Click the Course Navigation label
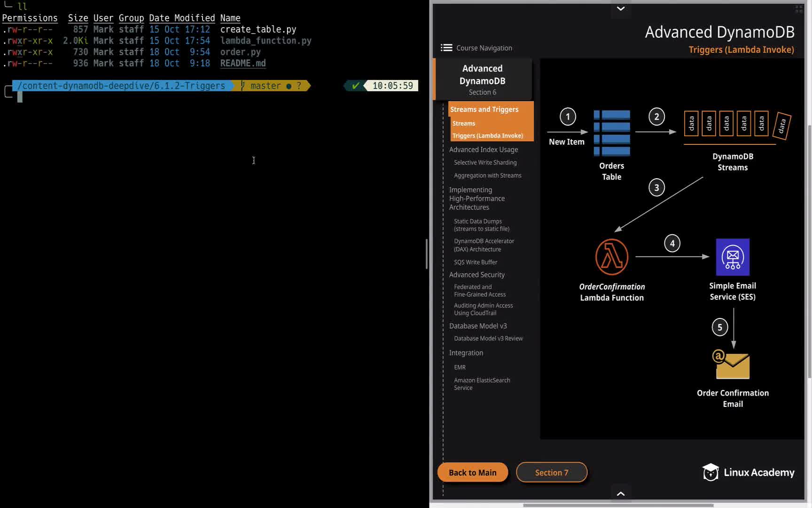This screenshot has height=508, width=812. 484,48
